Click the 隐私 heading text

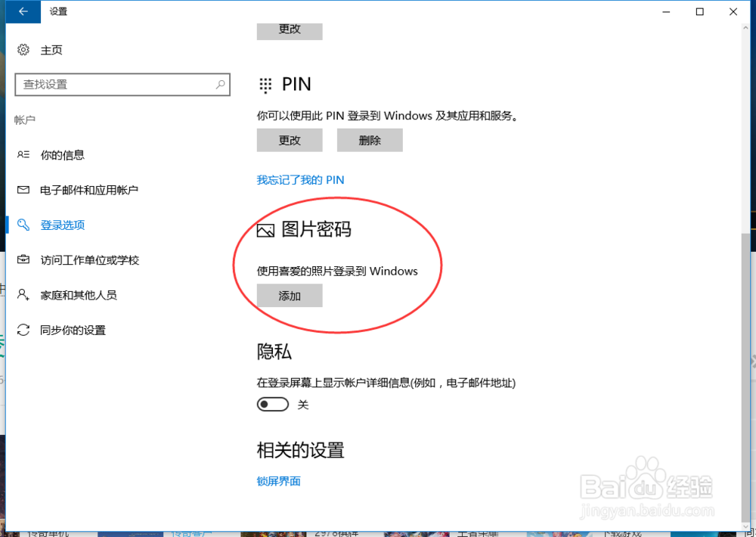[274, 351]
